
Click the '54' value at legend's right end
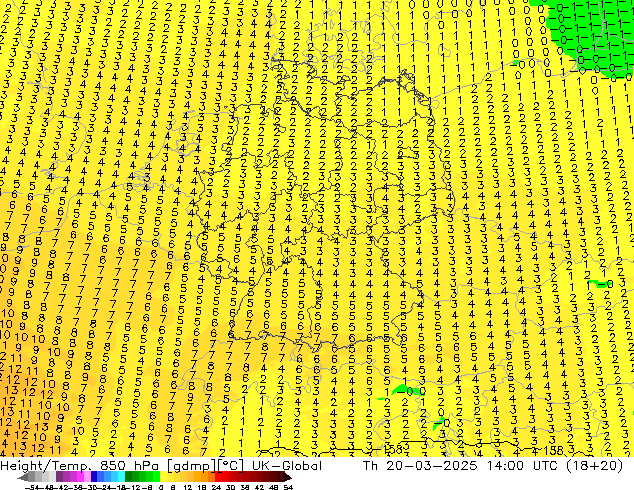pos(287,487)
